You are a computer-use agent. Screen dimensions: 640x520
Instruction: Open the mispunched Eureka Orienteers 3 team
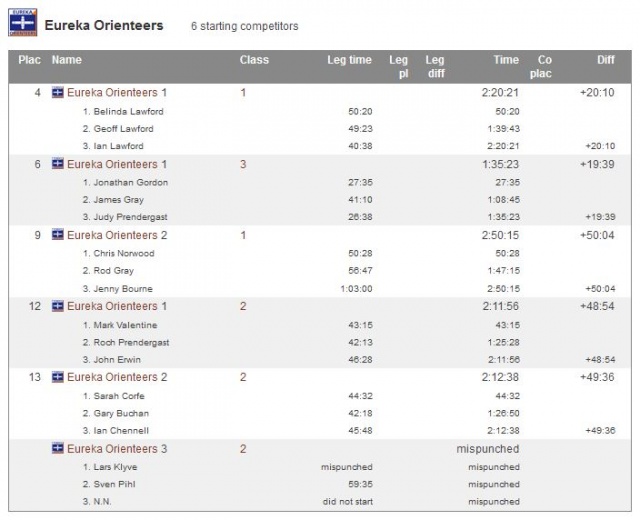(x=117, y=449)
